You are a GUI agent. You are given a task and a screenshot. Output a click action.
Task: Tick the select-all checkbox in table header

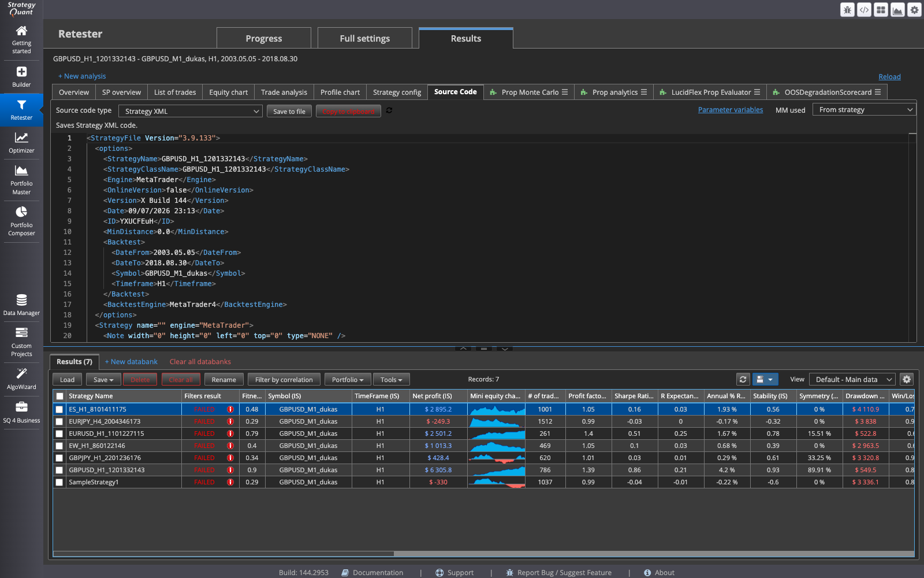(x=59, y=396)
